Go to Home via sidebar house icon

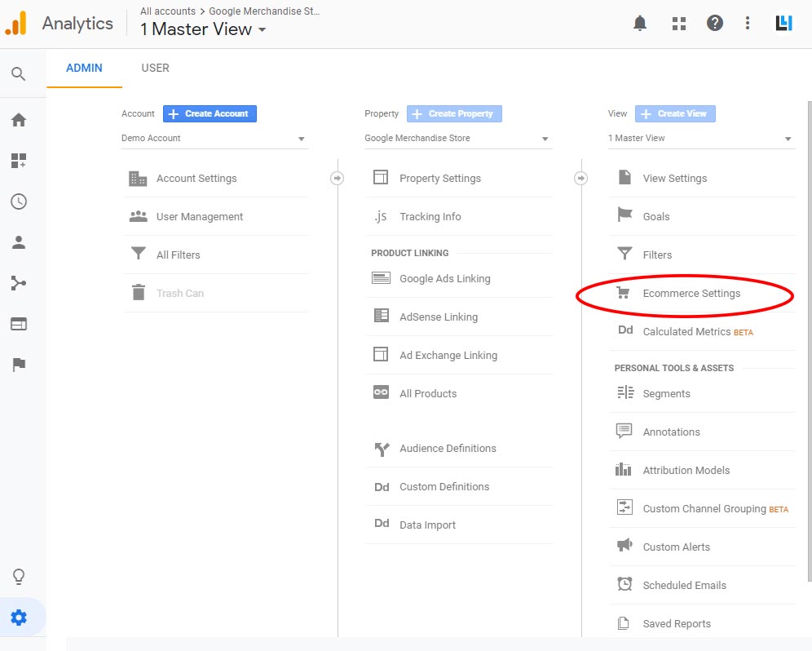18,120
